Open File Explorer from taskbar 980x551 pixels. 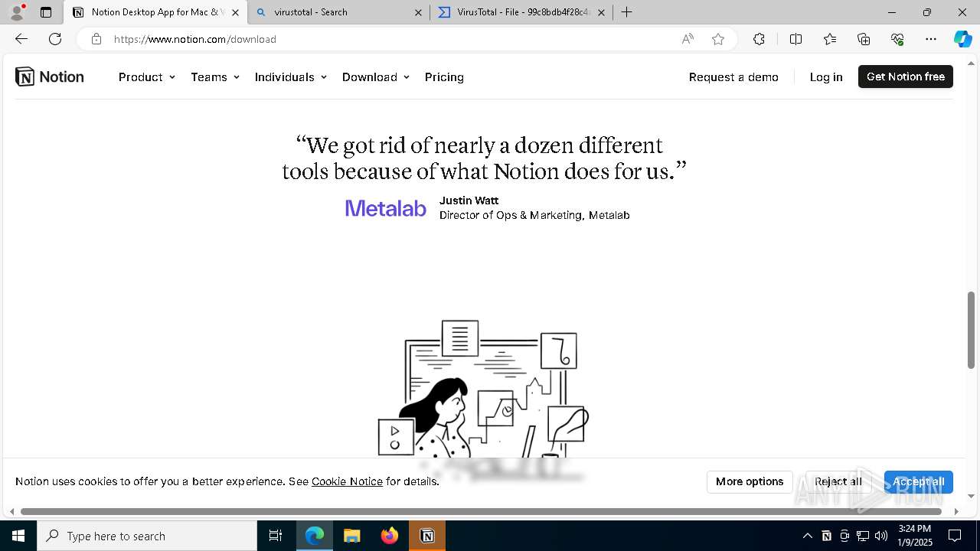click(352, 536)
